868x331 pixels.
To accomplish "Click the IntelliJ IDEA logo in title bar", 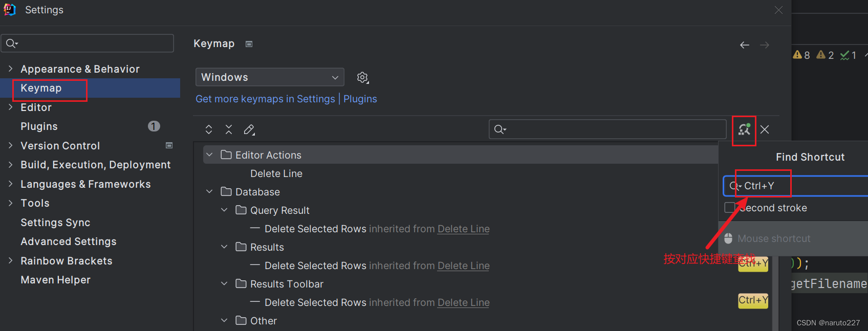I will (10, 10).
